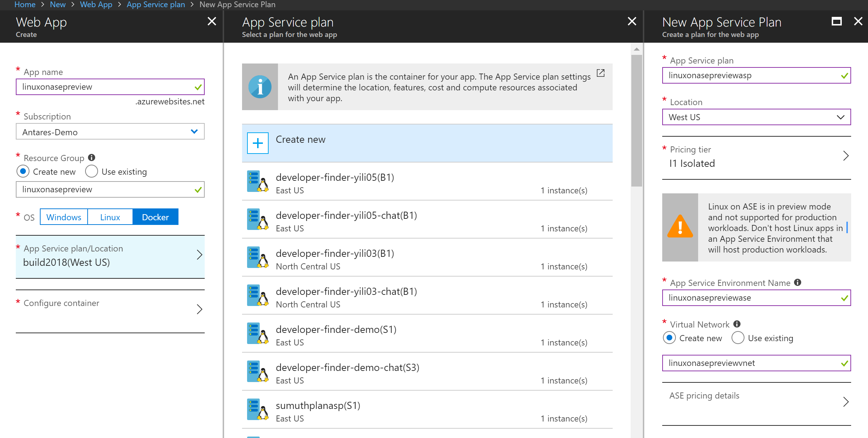Switch OS to Linux tab
The height and width of the screenshot is (438, 868).
point(110,217)
